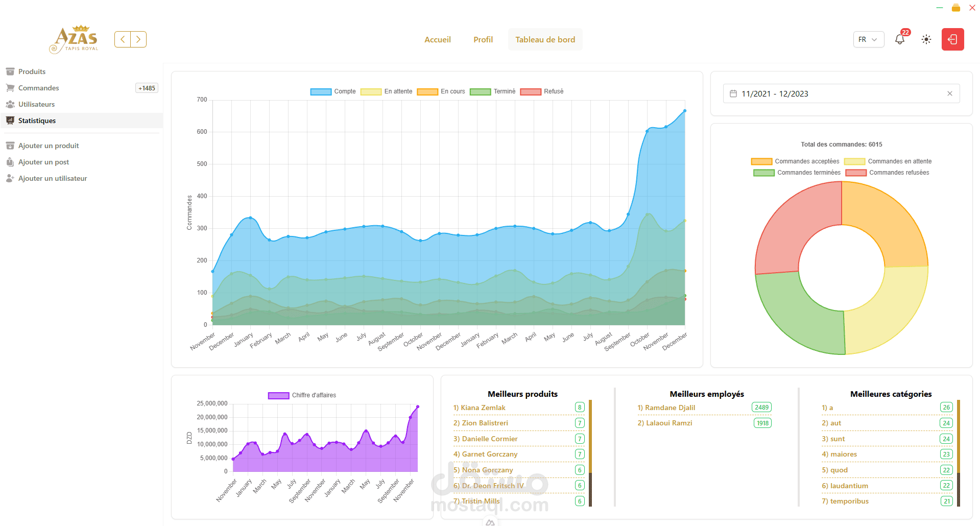
Task: Toggle the Chiffre d'affaires legend
Action: tap(302, 395)
